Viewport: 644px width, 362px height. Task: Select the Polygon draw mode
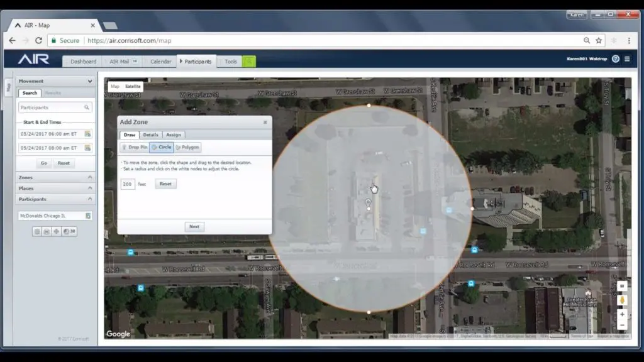187,147
